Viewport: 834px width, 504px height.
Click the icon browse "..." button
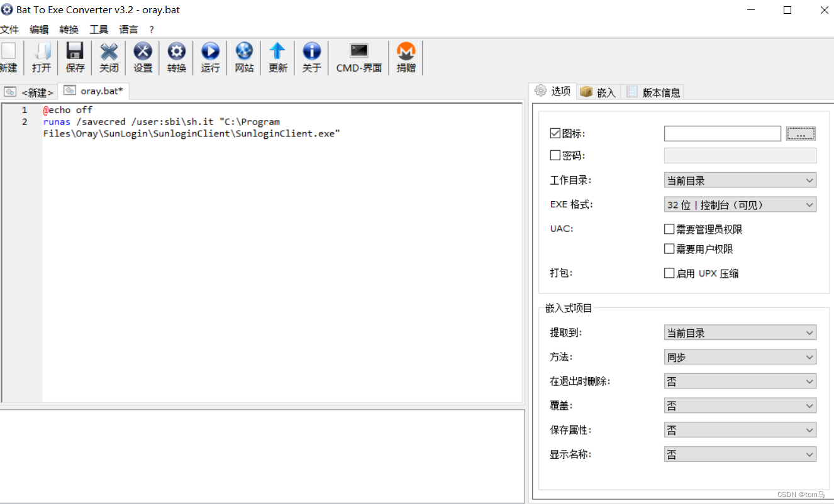pos(801,133)
